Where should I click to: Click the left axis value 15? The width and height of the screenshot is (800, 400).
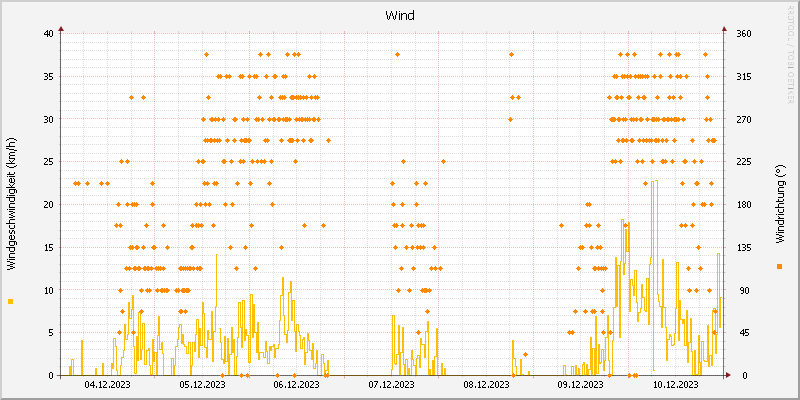pyautogui.click(x=48, y=247)
